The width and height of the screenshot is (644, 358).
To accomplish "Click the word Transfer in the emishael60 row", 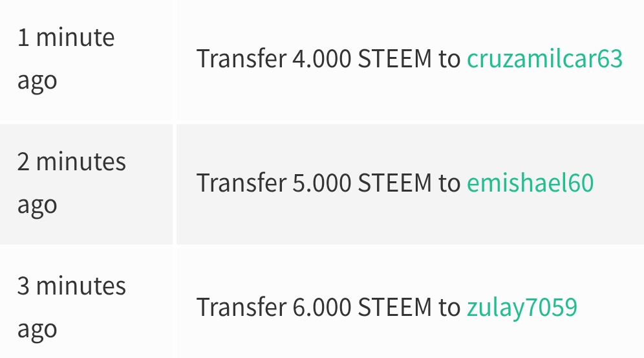I will click(242, 183).
